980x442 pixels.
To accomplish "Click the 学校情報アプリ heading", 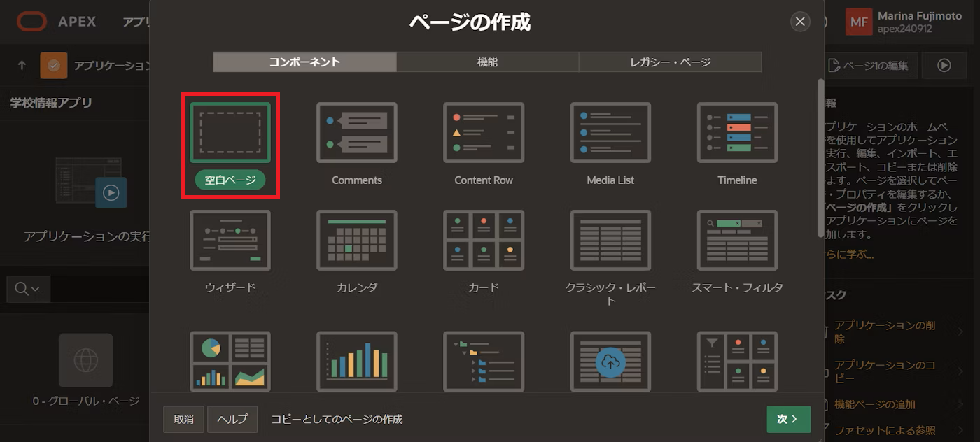I will [x=51, y=103].
